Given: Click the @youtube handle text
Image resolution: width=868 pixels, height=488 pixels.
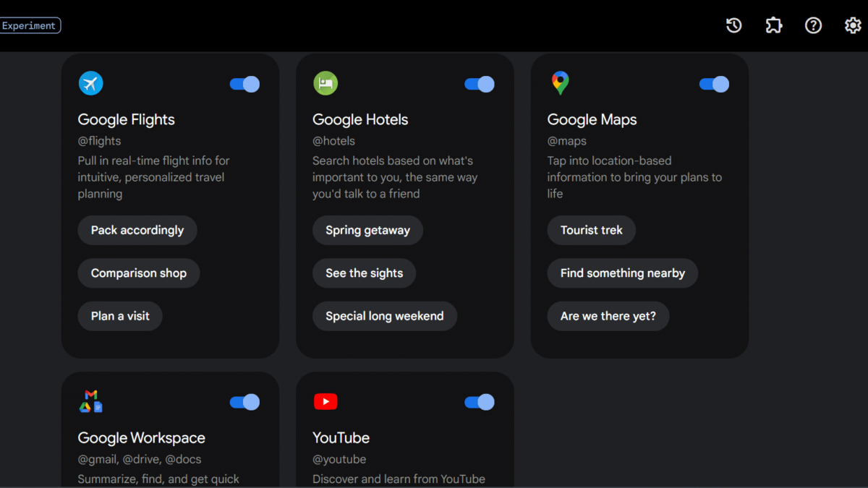Looking at the screenshot, I should click(339, 459).
